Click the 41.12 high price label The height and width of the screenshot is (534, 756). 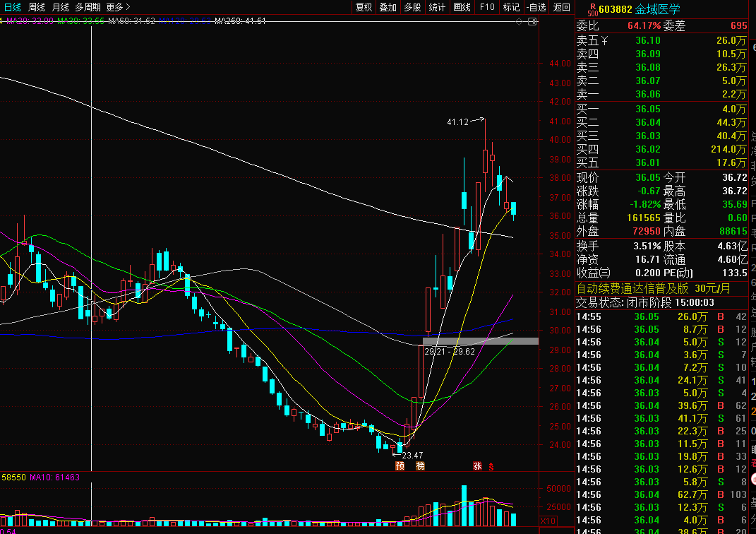tap(457, 122)
